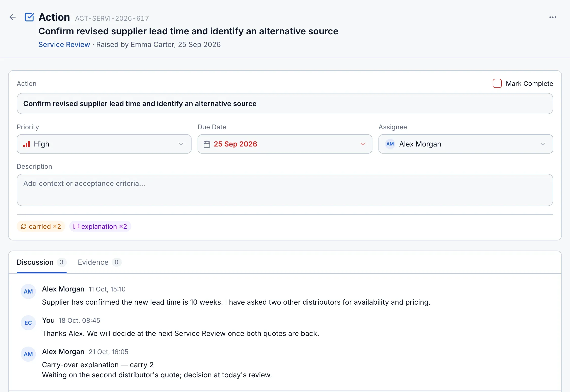Click Alex Morgan's avatar on 21 Oct comment
Image resolution: width=570 pixels, height=392 pixels.
(28, 354)
